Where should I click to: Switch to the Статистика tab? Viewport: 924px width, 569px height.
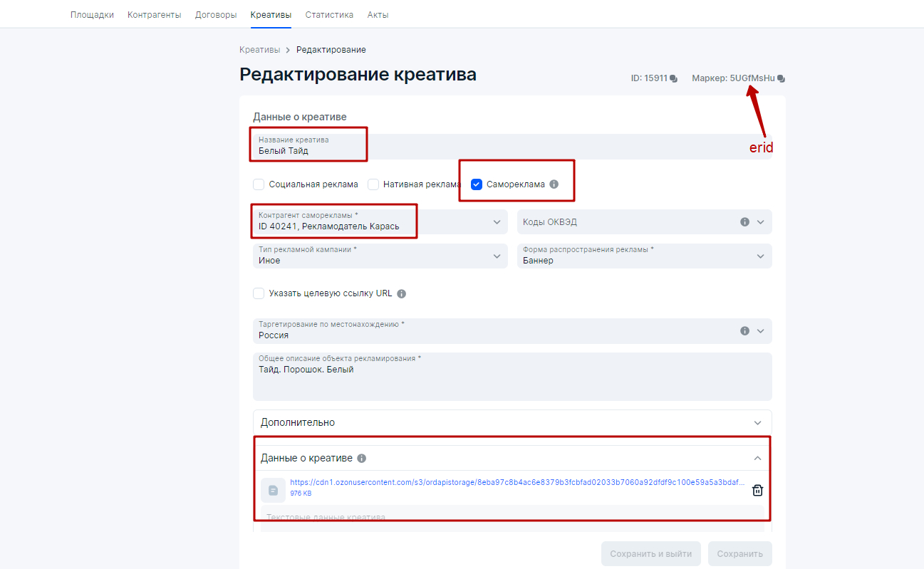tap(329, 14)
